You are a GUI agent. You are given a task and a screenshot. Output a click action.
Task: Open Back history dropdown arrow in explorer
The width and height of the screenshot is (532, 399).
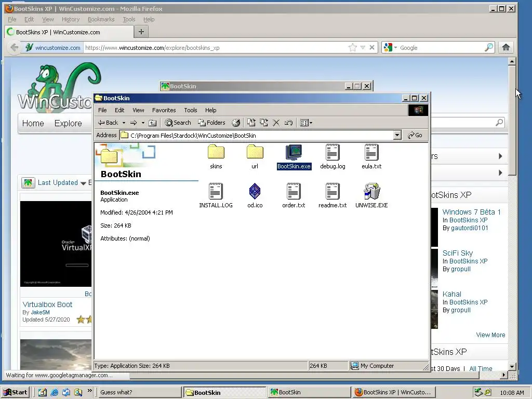(x=124, y=123)
